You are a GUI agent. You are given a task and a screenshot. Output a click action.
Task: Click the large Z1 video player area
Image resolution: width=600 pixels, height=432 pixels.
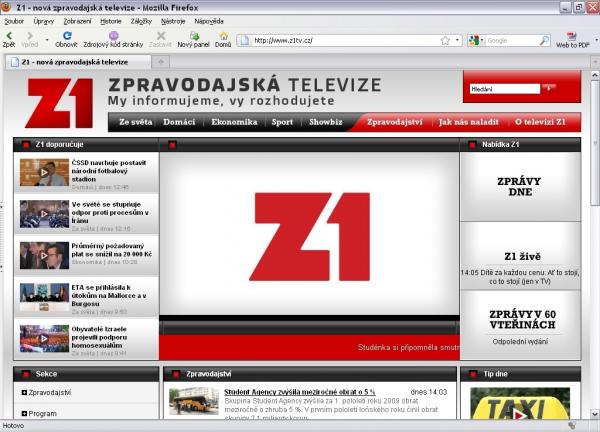point(309,234)
